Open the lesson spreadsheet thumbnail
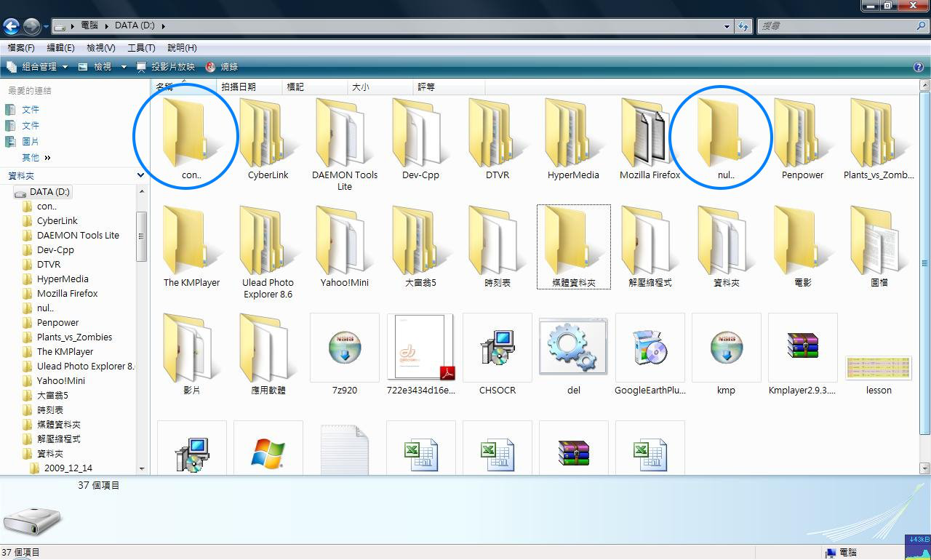This screenshot has height=560, width=931. pyautogui.click(x=879, y=369)
